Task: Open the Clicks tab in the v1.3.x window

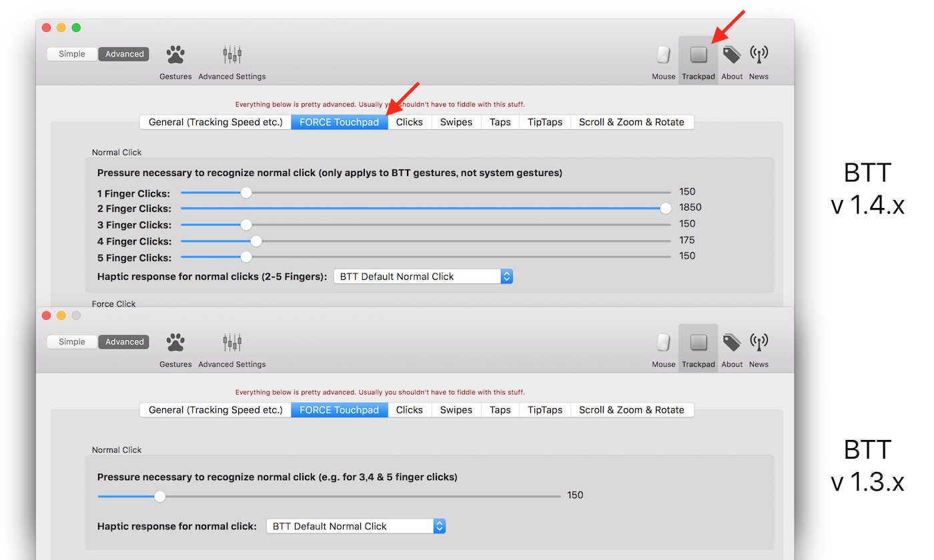Action: pos(410,410)
